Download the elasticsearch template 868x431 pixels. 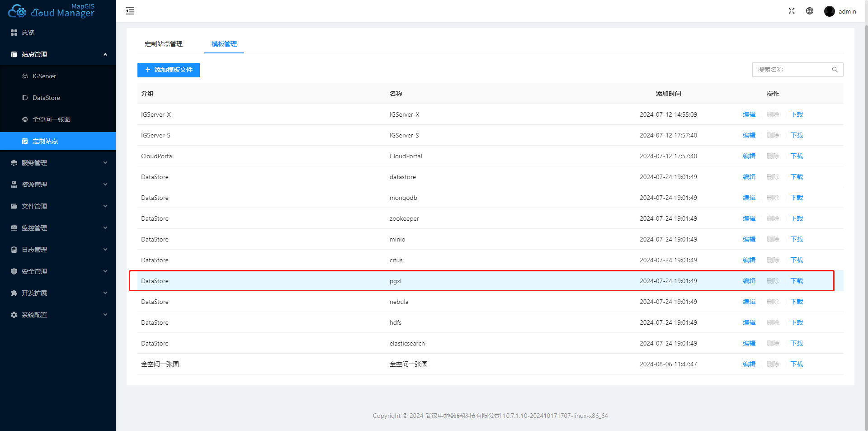[797, 343]
